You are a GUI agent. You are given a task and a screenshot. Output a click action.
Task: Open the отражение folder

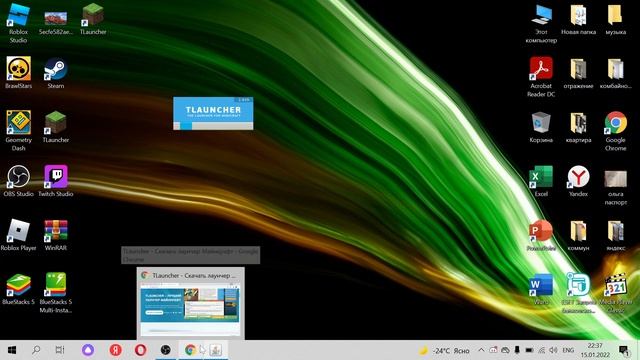[x=578, y=73]
